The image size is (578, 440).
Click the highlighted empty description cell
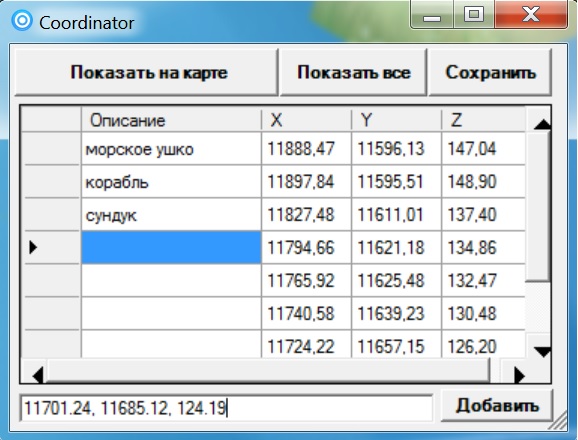coord(171,247)
